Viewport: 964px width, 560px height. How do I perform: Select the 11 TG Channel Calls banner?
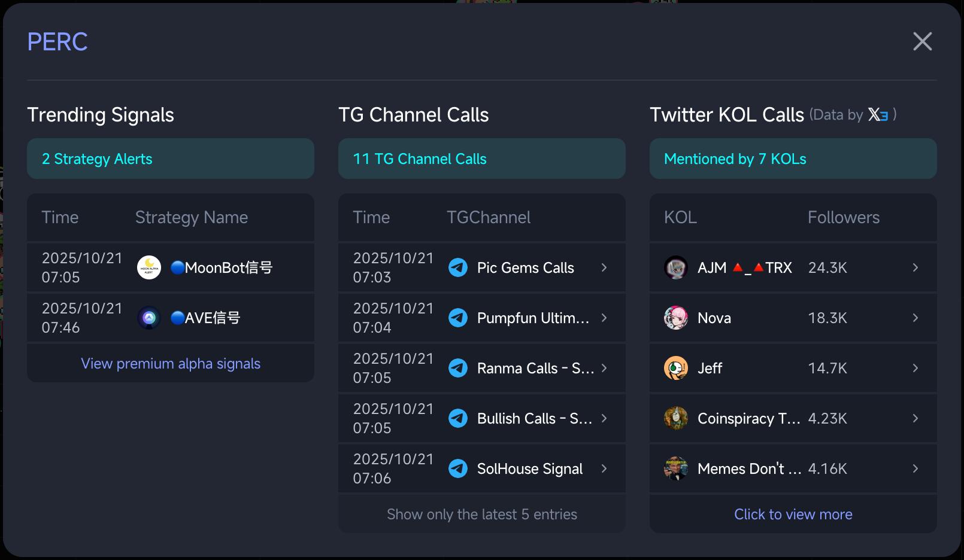(x=481, y=159)
